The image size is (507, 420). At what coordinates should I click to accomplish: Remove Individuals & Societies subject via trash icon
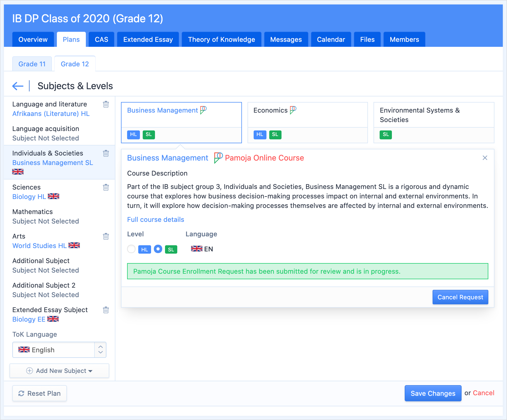coord(106,153)
